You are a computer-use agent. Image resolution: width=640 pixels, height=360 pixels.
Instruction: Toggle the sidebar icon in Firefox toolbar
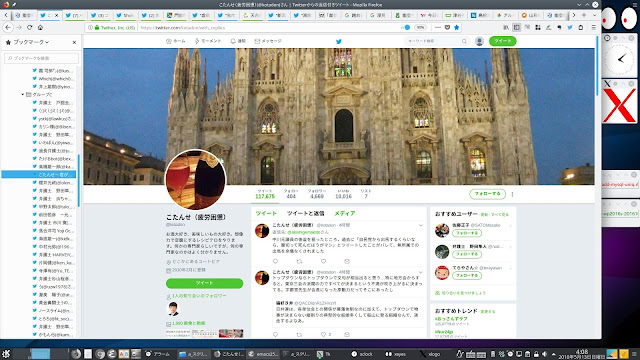516,27
